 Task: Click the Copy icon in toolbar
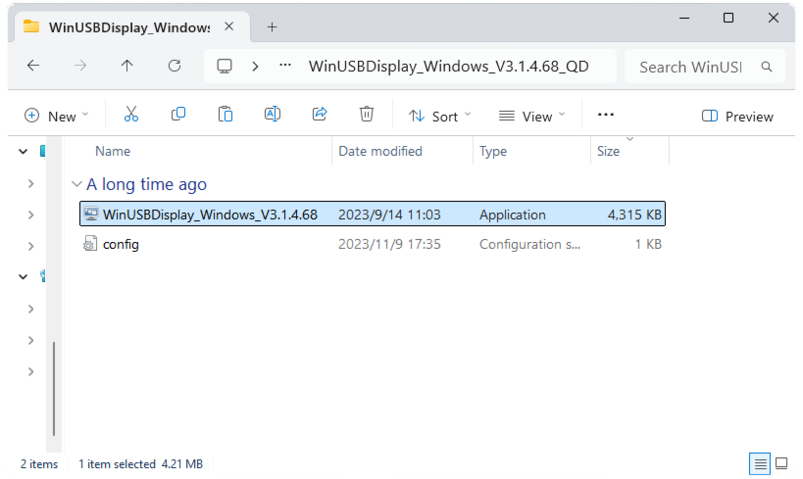(178, 115)
